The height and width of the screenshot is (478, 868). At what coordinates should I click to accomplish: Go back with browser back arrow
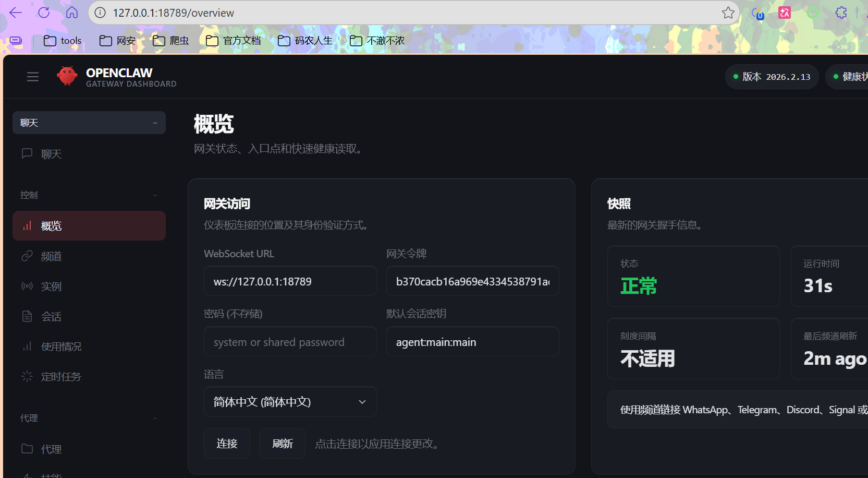click(16, 13)
